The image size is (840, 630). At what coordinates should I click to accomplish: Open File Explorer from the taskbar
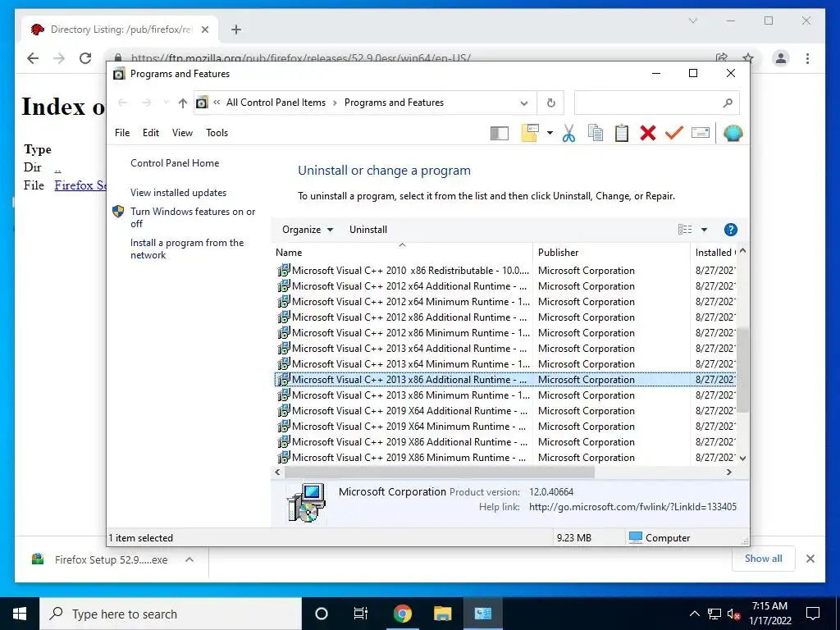pyautogui.click(x=442, y=614)
